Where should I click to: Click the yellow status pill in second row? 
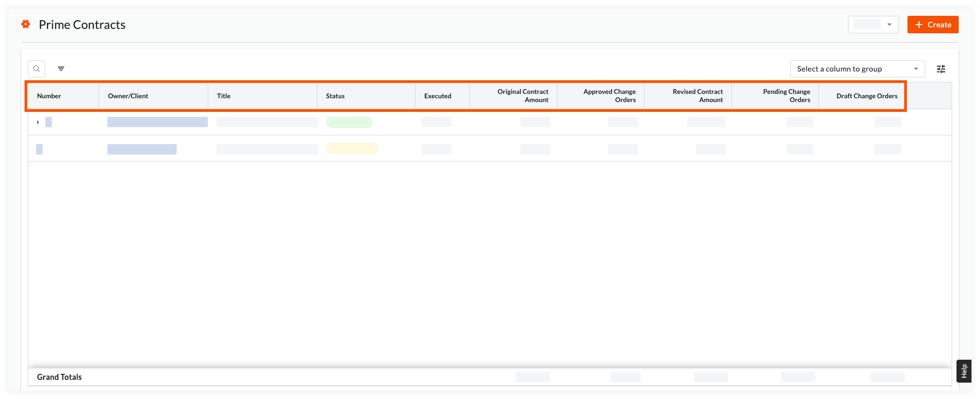tap(352, 148)
